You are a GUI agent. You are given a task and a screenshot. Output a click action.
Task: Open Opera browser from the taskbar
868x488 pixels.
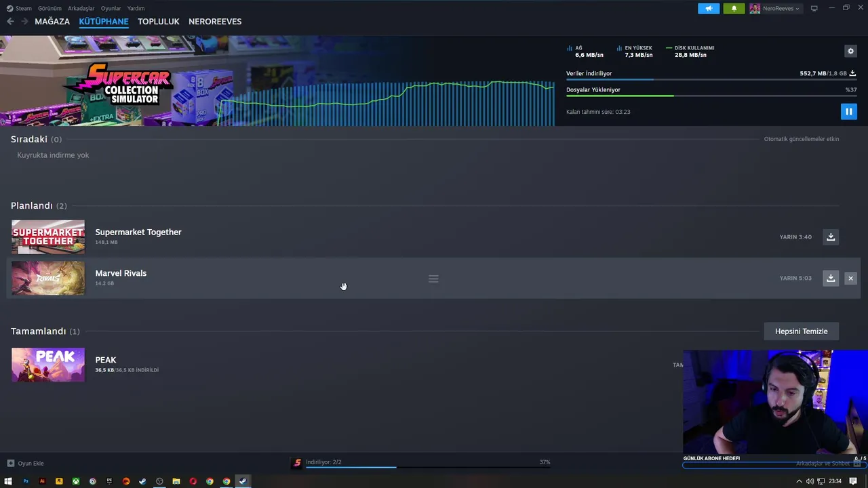[193, 481]
